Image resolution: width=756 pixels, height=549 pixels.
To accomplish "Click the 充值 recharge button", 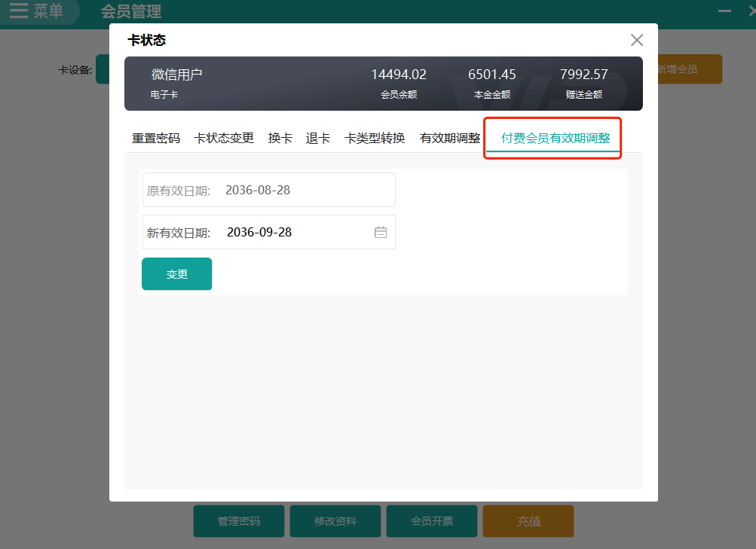I will pos(528,520).
